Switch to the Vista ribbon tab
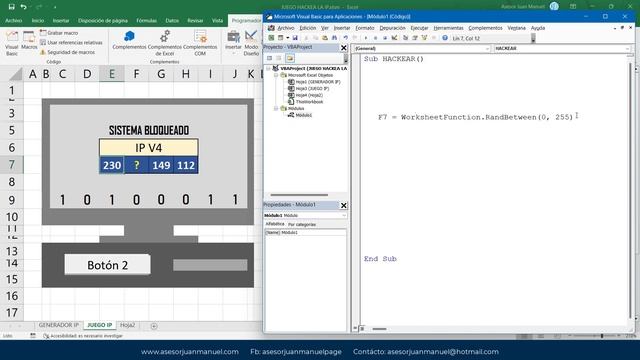This screenshot has width=640, height=360. 217,20
